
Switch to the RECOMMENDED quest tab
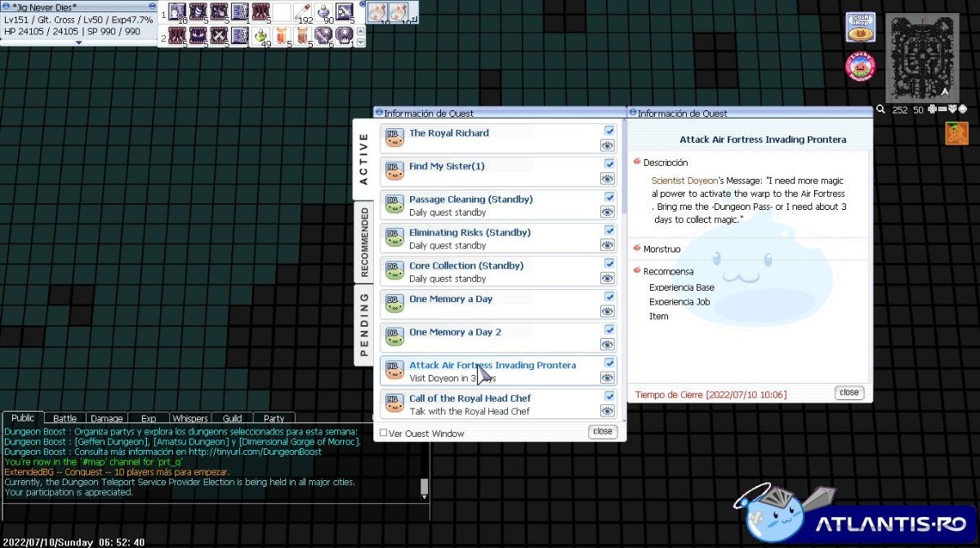point(364,242)
